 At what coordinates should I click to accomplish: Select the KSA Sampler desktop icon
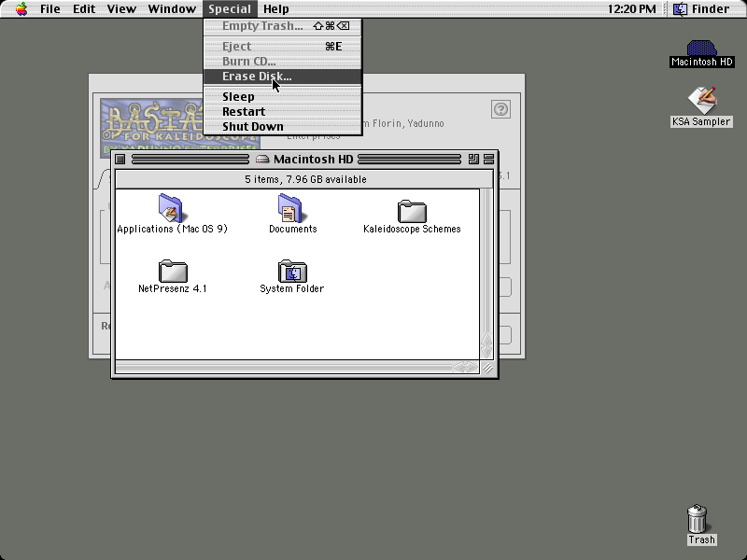701,106
